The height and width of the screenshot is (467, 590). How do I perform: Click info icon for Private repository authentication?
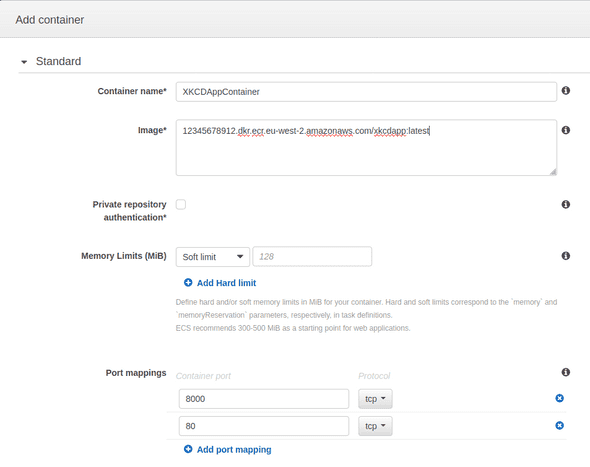pos(566,204)
